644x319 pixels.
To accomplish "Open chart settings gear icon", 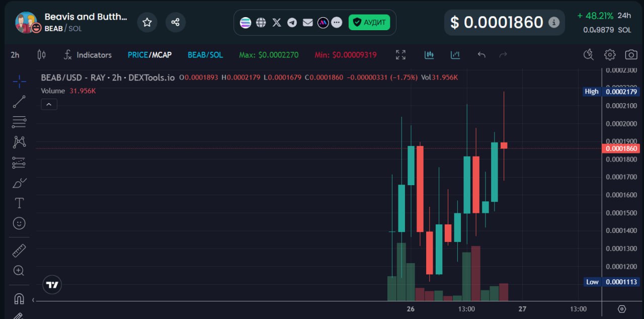I will 610,55.
